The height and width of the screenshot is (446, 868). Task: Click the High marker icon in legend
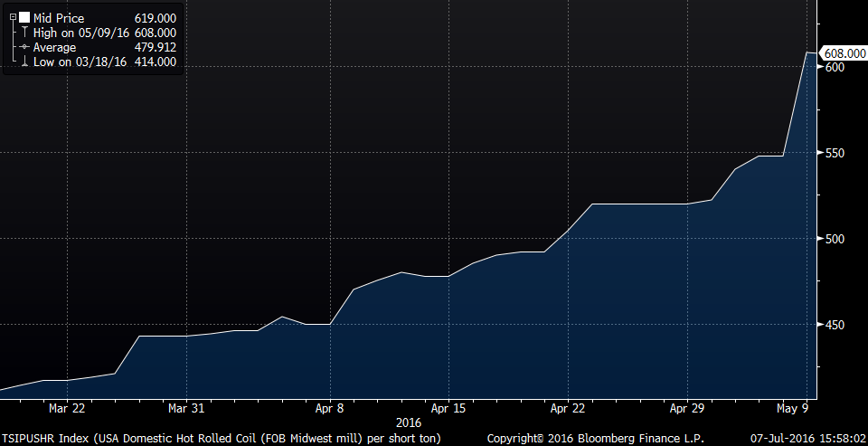click(x=24, y=33)
